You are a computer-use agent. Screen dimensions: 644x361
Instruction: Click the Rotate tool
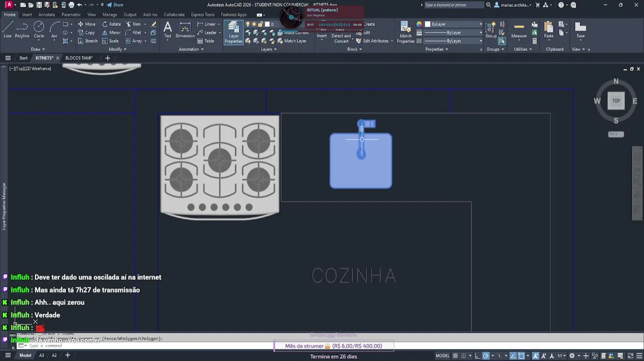point(111,24)
